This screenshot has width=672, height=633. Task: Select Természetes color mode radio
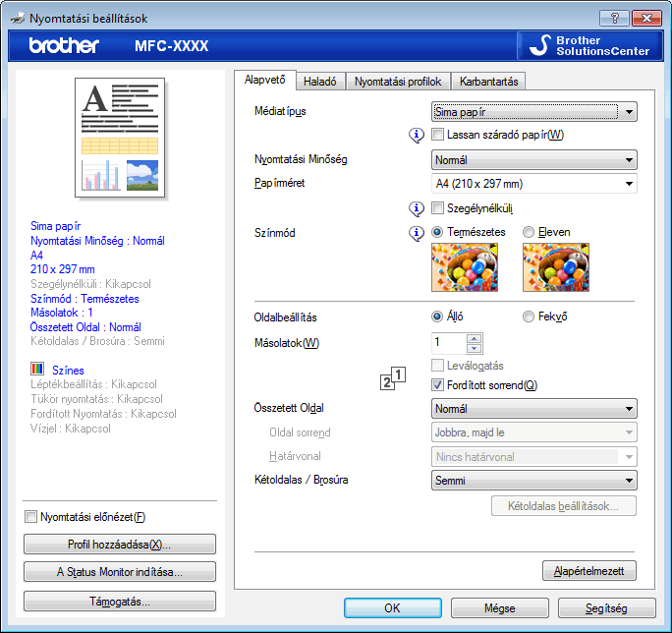tap(437, 232)
